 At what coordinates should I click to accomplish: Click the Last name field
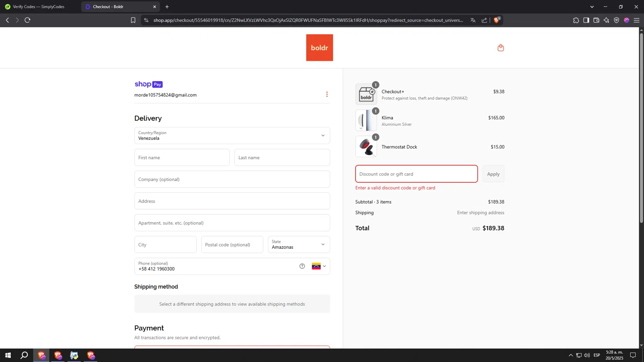click(x=282, y=157)
